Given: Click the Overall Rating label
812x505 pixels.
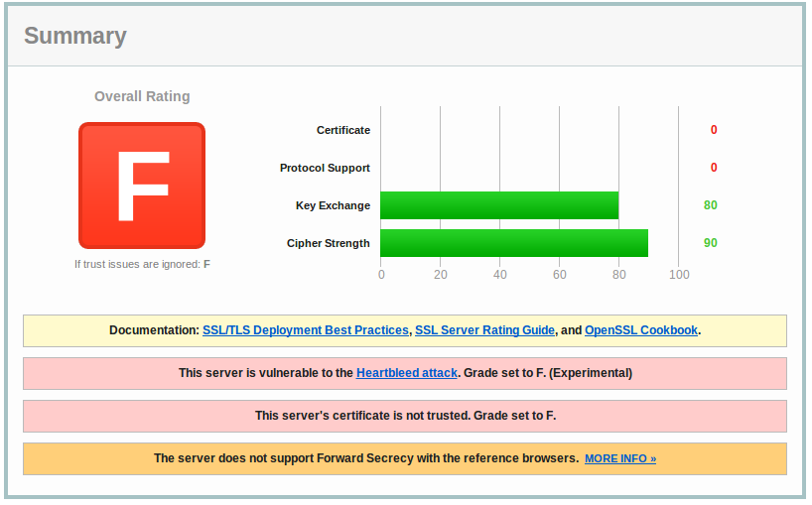Looking at the screenshot, I should (x=142, y=97).
